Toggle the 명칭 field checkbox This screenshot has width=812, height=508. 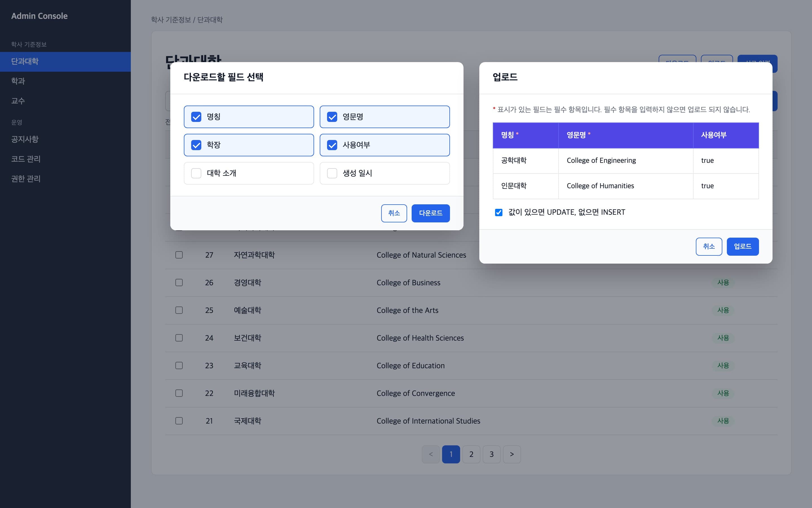(196, 117)
